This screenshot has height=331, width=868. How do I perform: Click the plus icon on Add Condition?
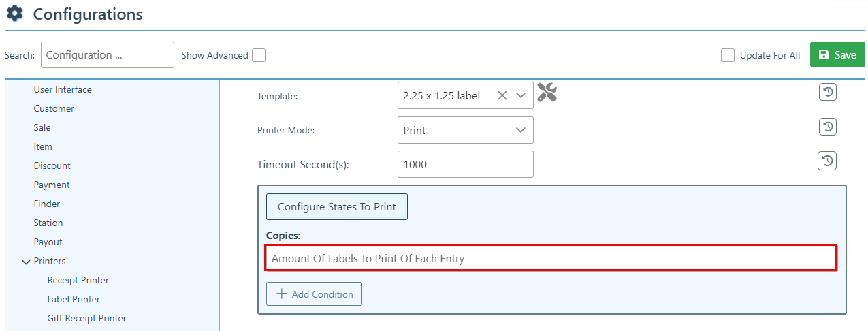282,294
